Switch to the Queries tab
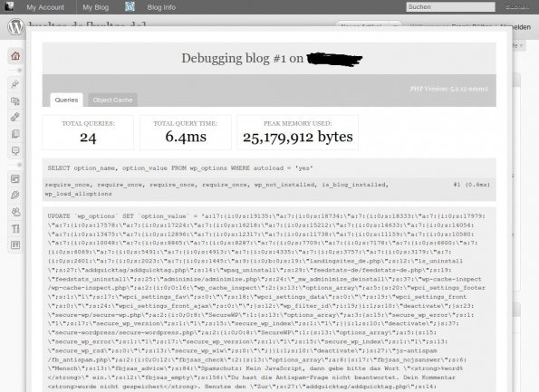Viewport: 539px width, 392px height. click(66, 100)
